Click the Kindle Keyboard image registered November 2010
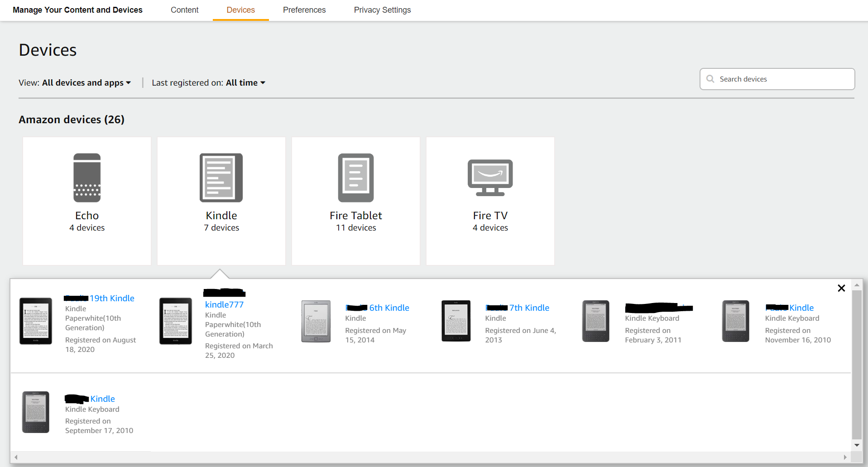 coord(735,321)
